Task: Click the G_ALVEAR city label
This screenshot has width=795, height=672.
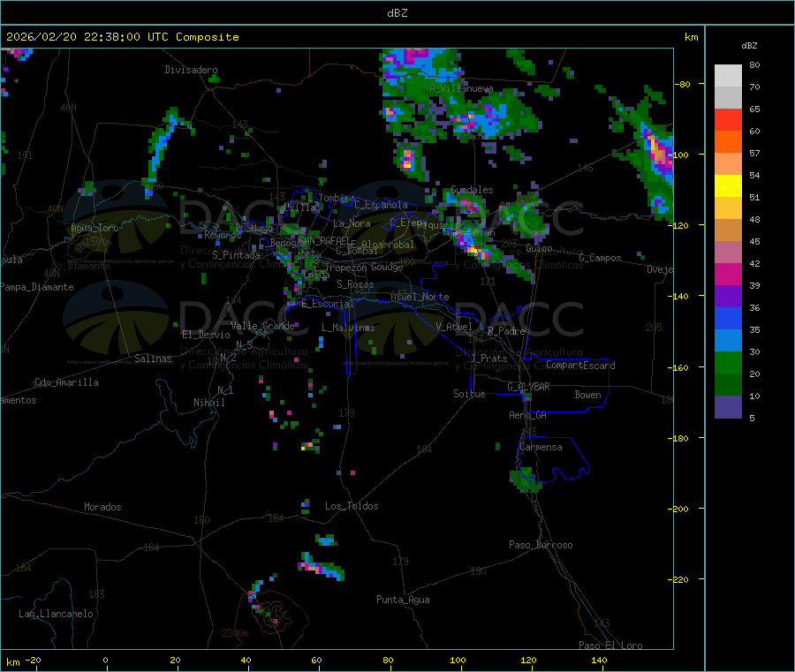Action: tap(528, 387)
